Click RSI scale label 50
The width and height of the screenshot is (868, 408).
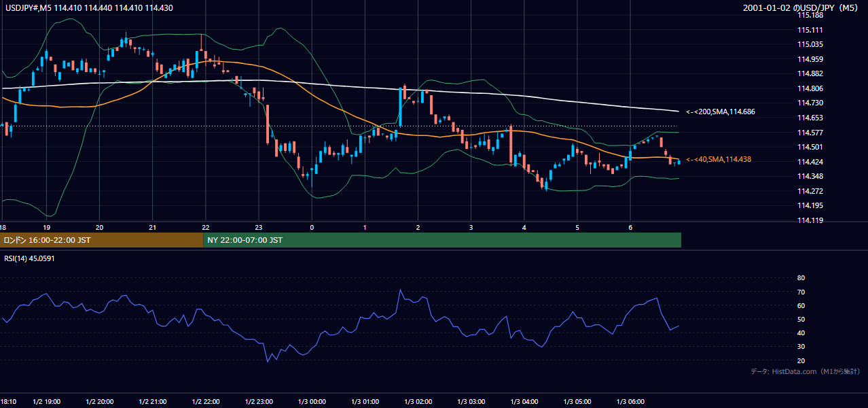(x=801, y=320)
